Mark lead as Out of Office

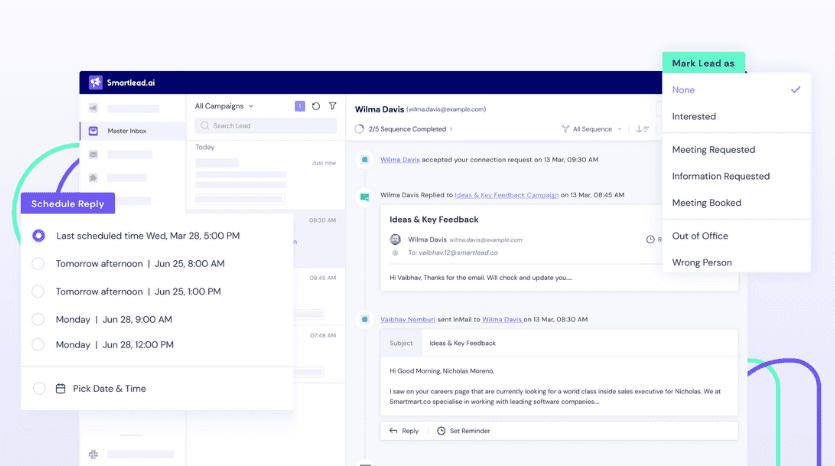pyautogui.click(x=736, y=236)
